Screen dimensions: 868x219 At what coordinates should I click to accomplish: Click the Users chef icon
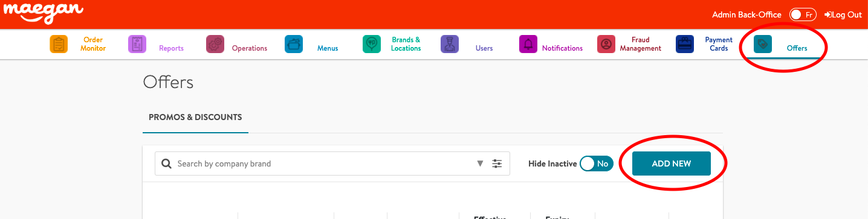[x=450, y=44]
